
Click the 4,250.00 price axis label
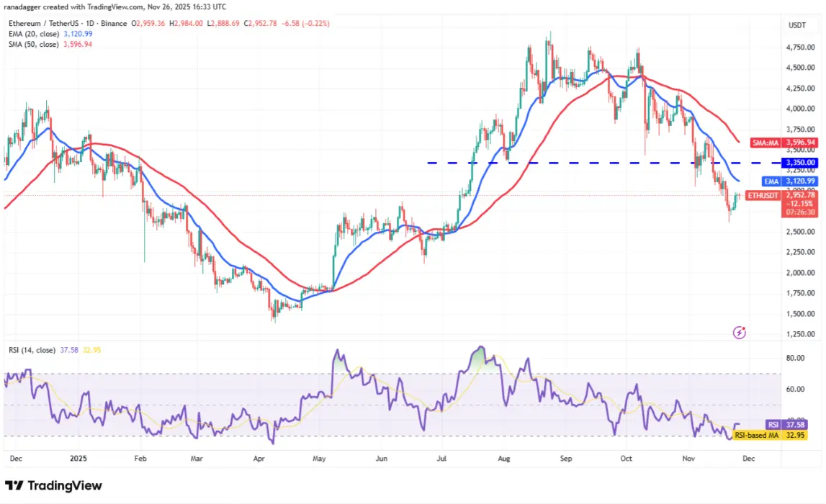click(x=800, y=89)
